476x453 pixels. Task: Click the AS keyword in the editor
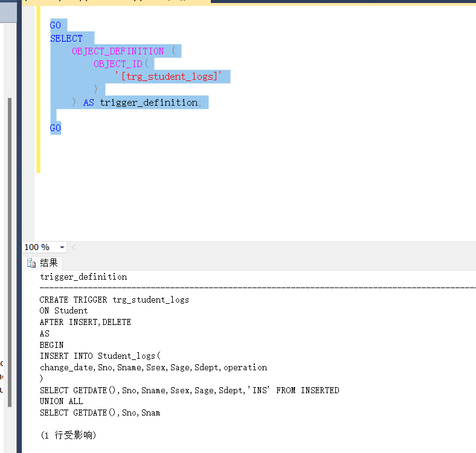tap(89, 103)
